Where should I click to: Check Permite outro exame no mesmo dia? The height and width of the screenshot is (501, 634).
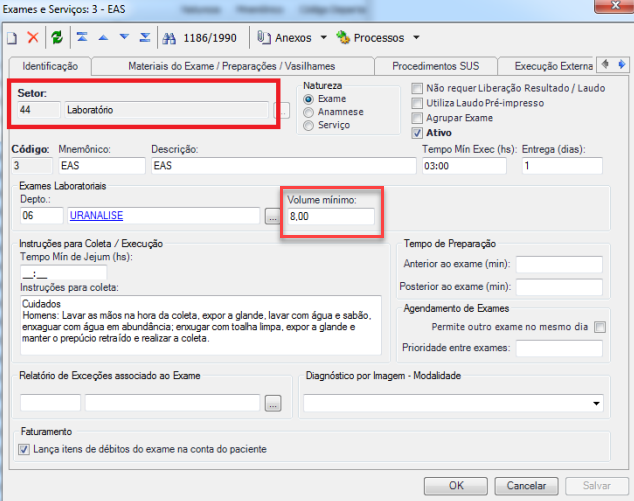coord(600,327)
